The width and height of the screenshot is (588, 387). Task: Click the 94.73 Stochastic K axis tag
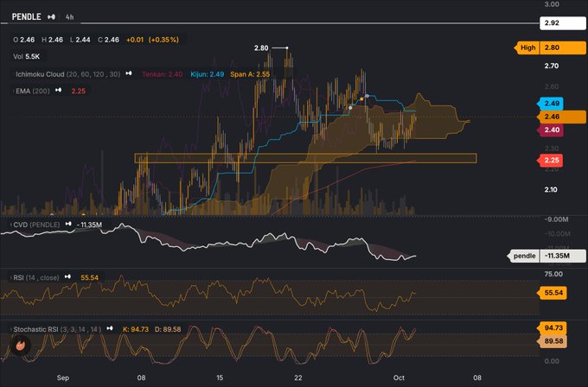click(552, 327)
